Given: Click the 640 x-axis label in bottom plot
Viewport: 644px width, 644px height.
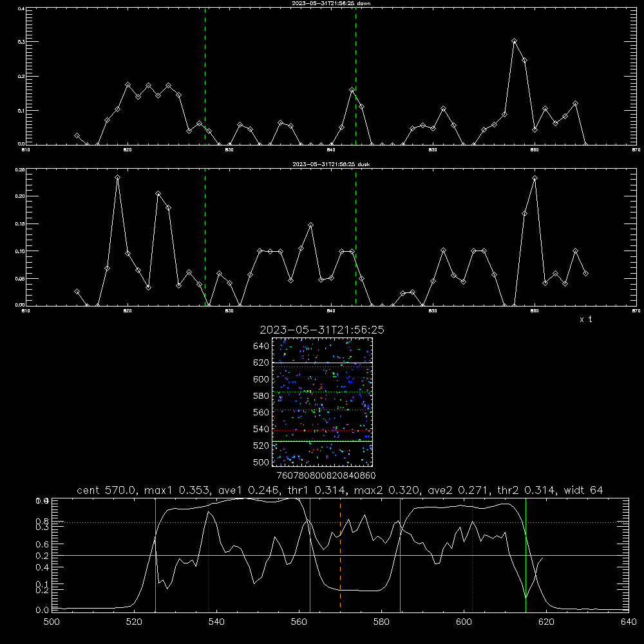Looking at the screenshot, I should (629, 622).
